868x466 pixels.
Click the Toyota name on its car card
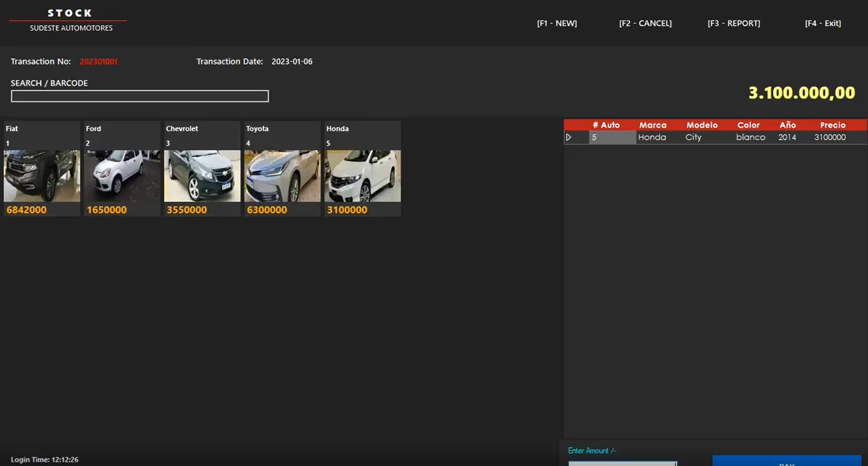tap(258, 129)
